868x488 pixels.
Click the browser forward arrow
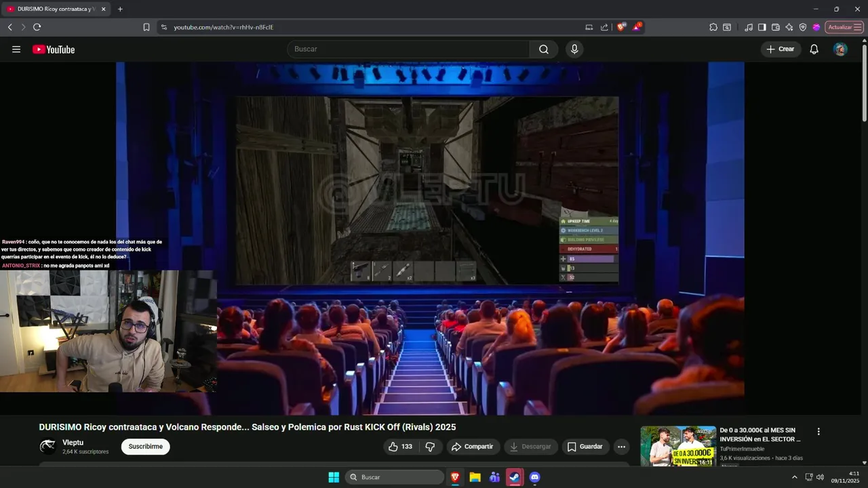click(x=23, y=27)
